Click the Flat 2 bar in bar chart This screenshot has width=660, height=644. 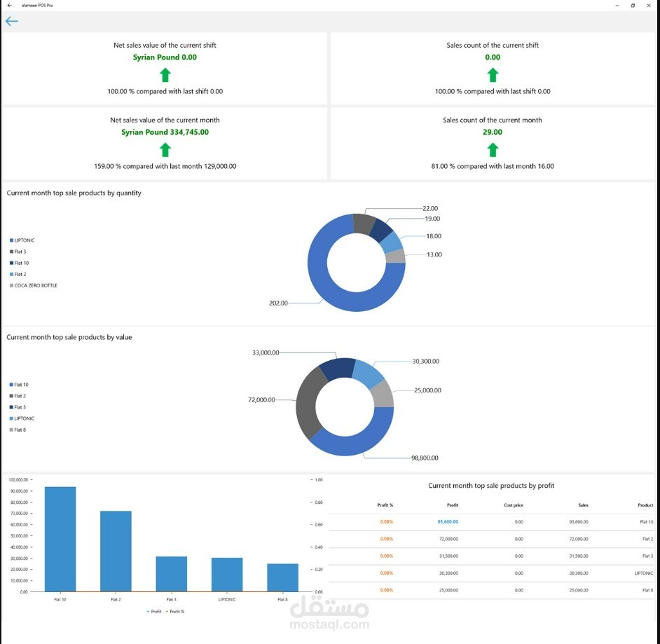116,551
